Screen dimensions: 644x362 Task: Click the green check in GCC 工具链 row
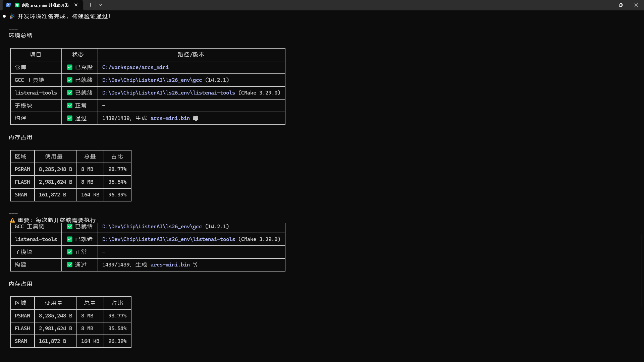70,80
